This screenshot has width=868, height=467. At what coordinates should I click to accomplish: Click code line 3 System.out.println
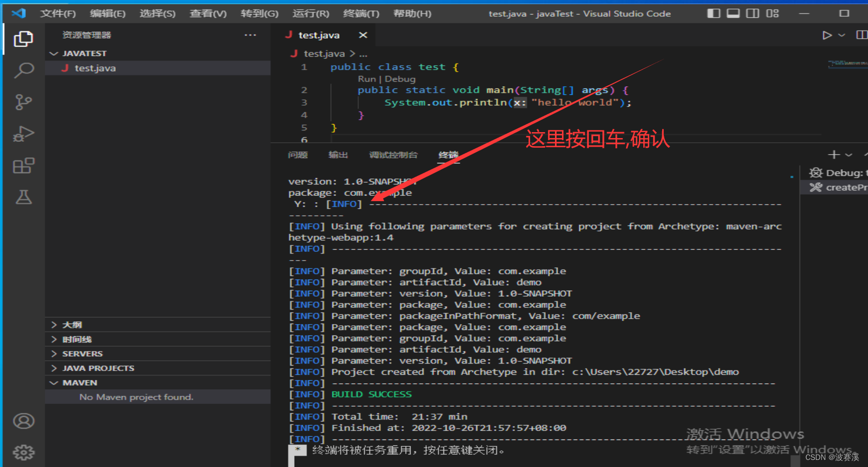click(508, 102)
